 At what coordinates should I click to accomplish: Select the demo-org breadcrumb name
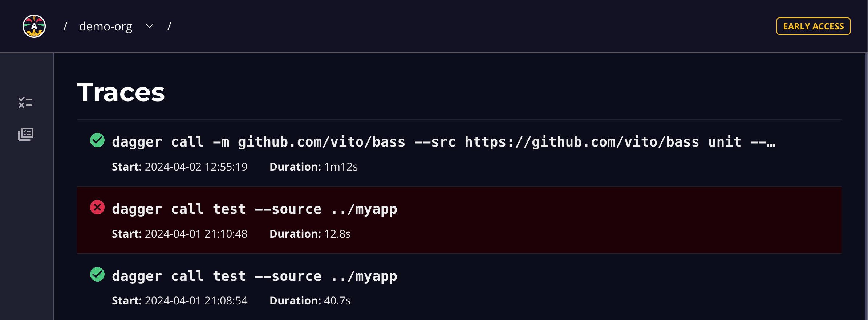pos(106,26)
